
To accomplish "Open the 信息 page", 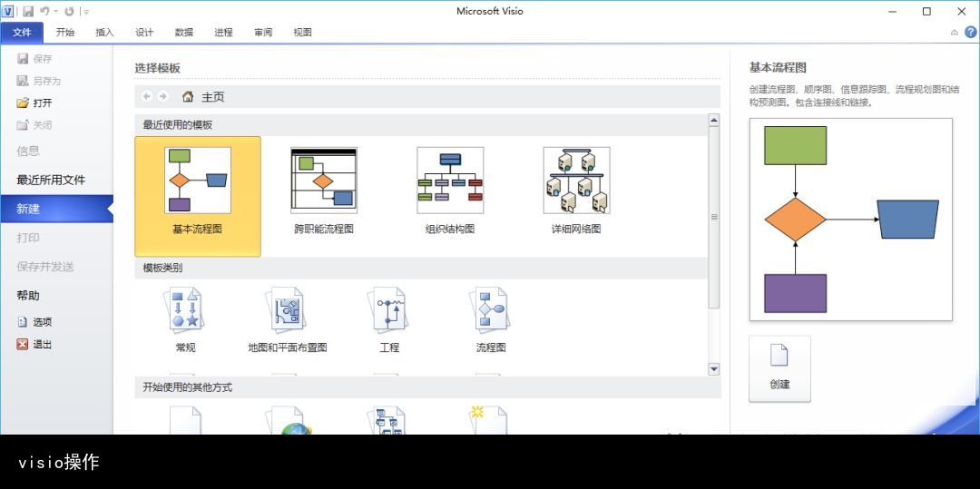I will [x=28, y=152].
